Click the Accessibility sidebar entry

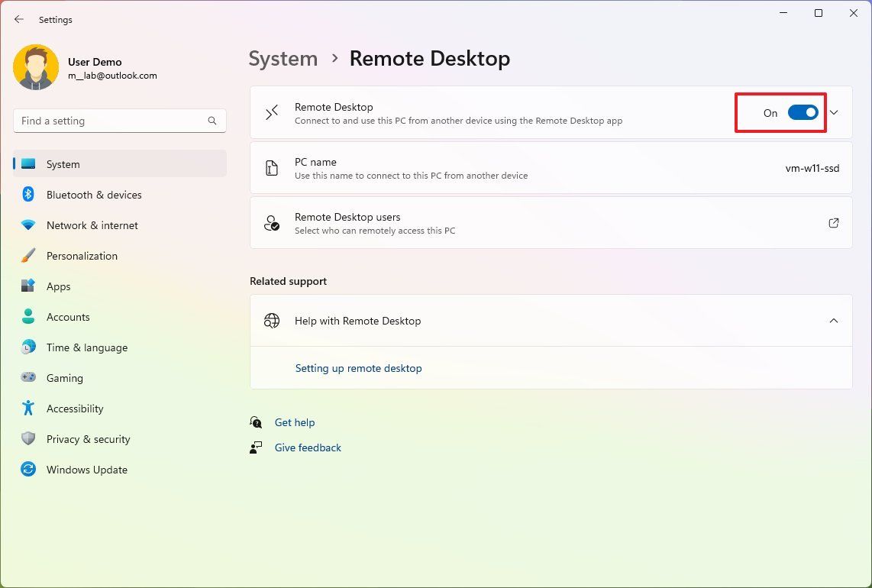74,409
